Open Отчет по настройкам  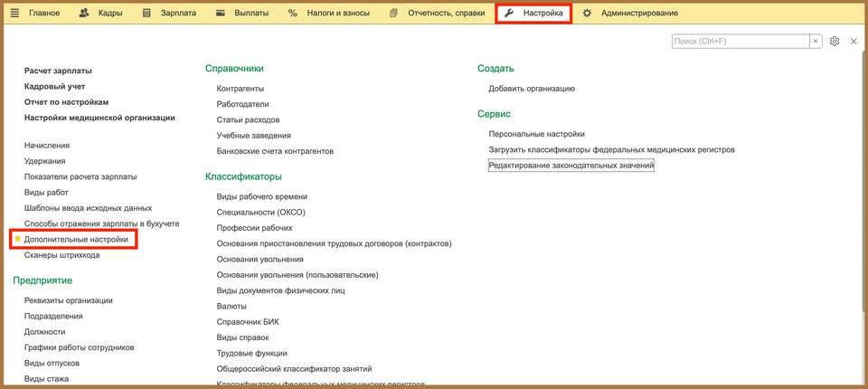point(66,102)
